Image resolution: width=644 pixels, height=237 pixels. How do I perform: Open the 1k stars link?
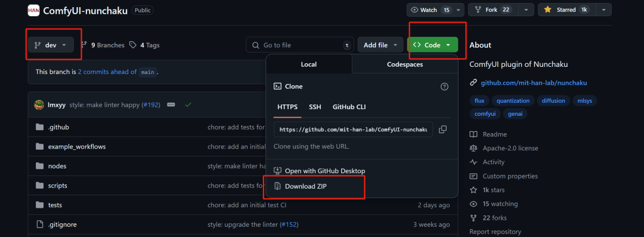coord(494,190)
